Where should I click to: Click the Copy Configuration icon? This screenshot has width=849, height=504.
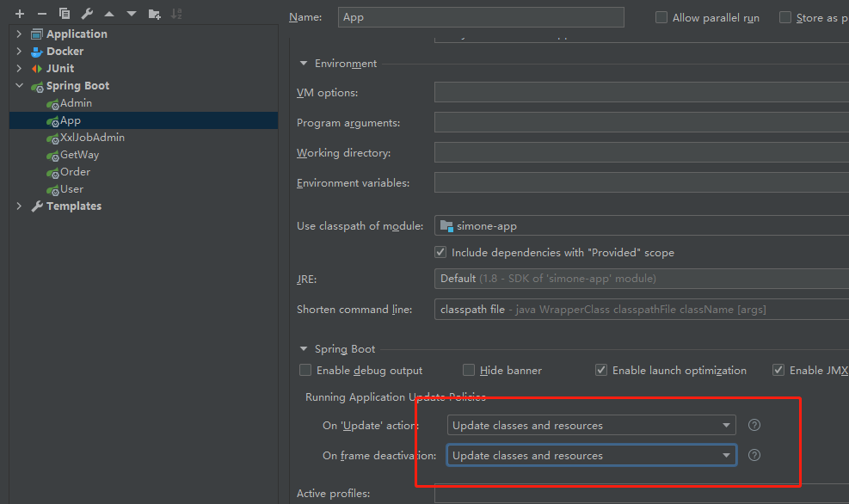coord(65,14)
